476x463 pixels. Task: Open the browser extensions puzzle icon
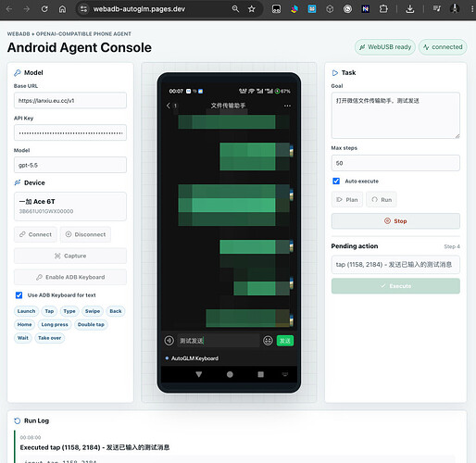(x=383, y=9)
